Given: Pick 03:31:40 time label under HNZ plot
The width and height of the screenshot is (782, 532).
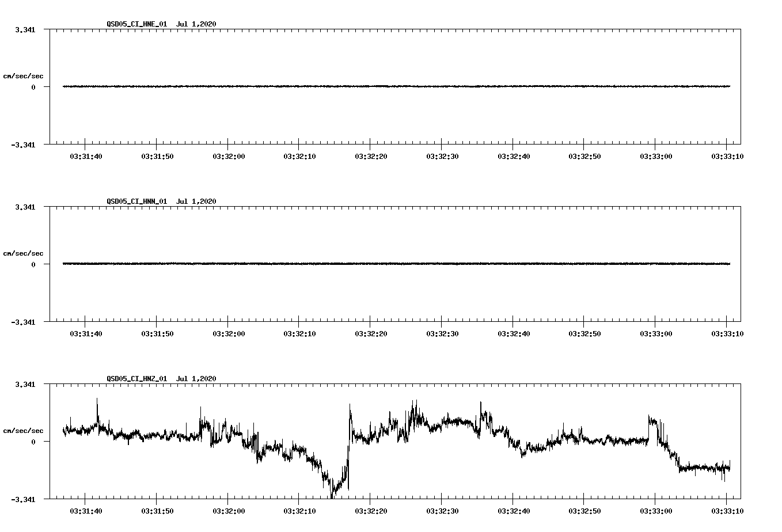Looking at the screenshot, I should (x=86, y=511).
